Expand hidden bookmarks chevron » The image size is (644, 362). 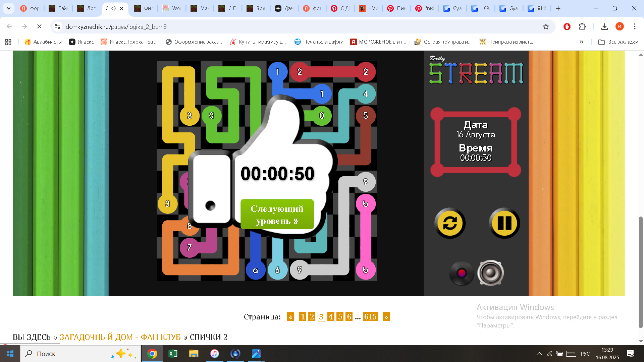tap(581, 42)
